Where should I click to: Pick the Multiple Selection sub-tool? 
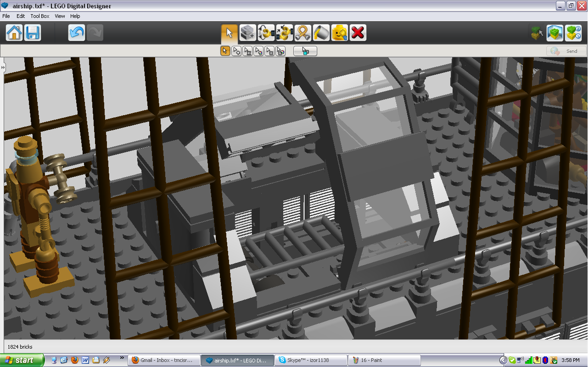(236, 51)
